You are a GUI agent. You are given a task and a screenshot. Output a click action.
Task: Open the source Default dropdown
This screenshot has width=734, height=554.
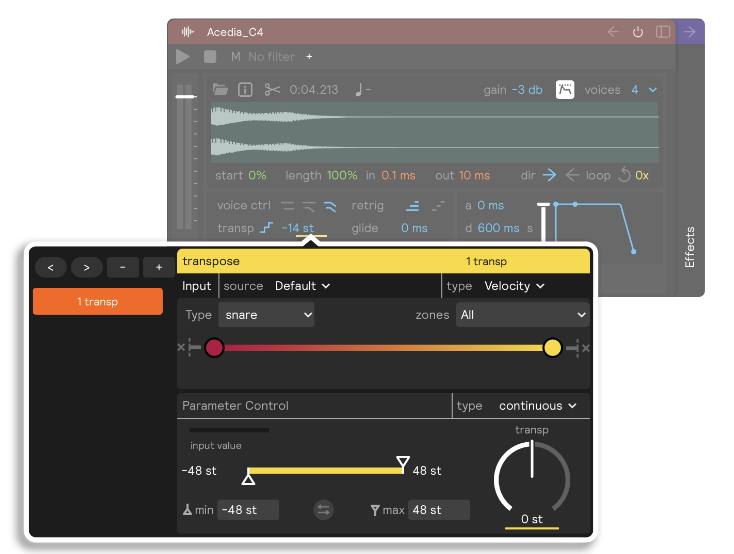tap(302, 286)
